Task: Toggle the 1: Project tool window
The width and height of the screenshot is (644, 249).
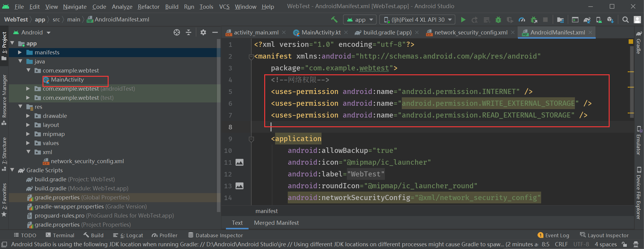Action: click(4, 46)
